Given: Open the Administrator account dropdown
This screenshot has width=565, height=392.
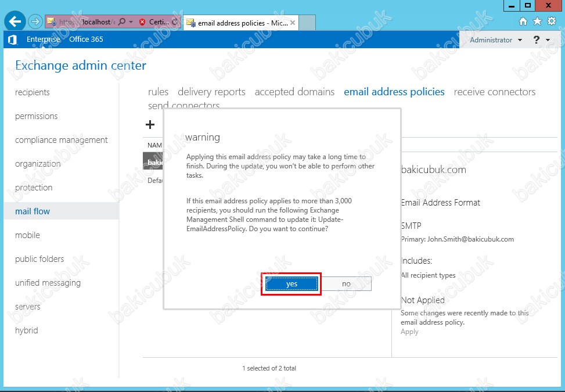Looking at the screenshot, I should (496, 40).
